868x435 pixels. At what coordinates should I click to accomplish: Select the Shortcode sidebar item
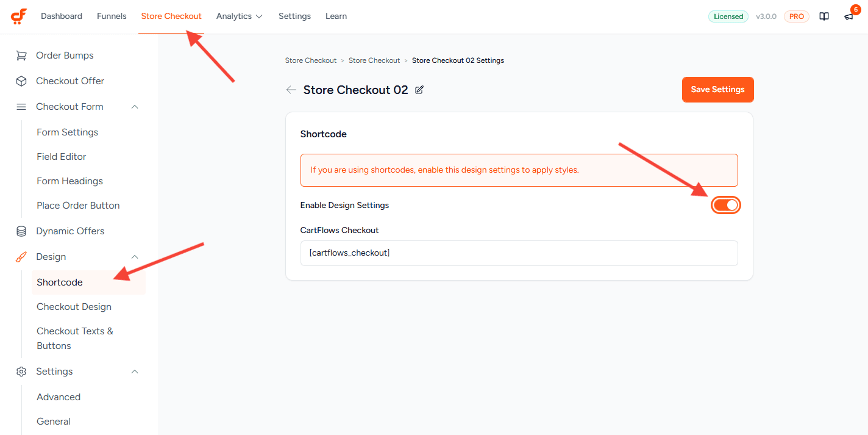(x=88, y=282)
